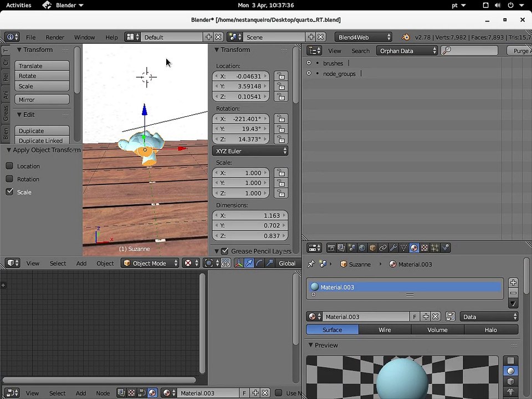Uncheck Scale in Apply Object Transform
This screenshot has width=532, height=399.
pyautogui.click(x=9, y=192)
